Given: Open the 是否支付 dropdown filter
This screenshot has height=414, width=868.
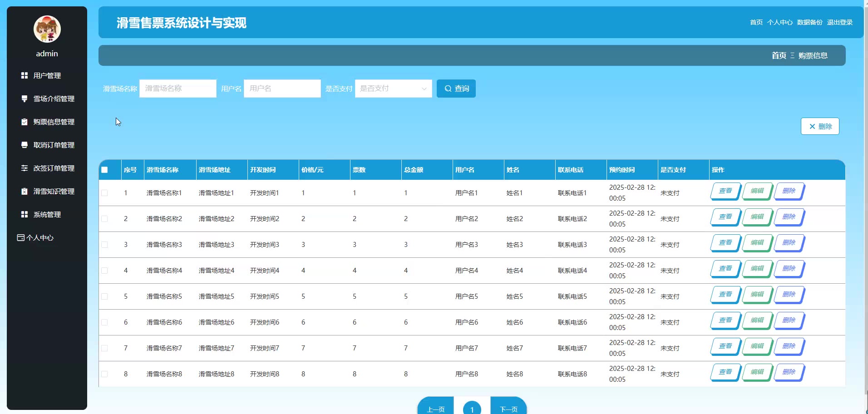Looking at the screenshot, I should [x=393, y=89].
